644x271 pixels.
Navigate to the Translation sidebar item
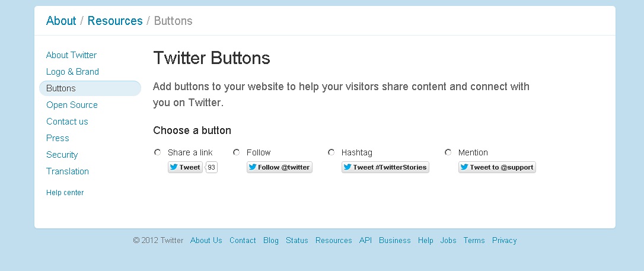(x=68, y=171)
